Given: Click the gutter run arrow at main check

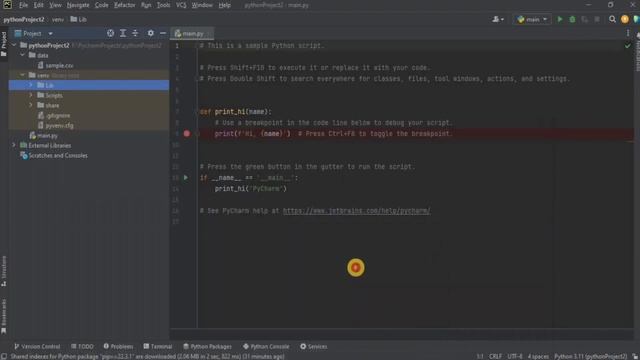Looking at the screenshot, I should click(186, 178).
